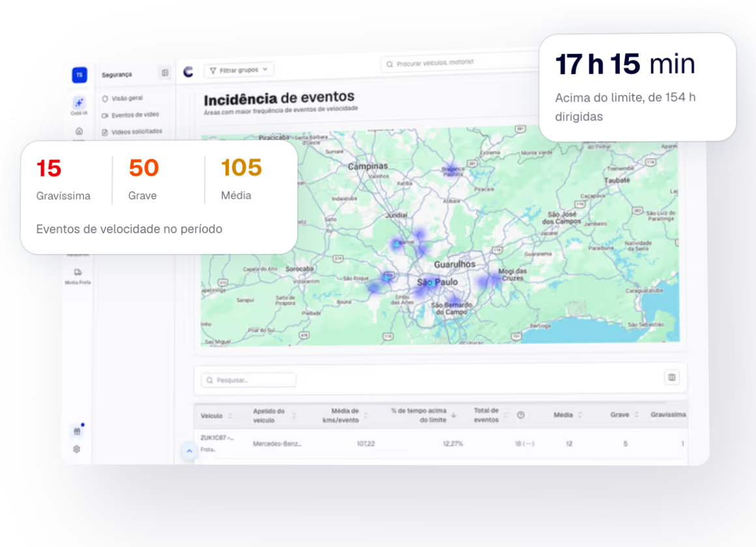Open Minha Frota truck icon
The width and height of the screenshot is (756, 547).
tap(78, 272)
